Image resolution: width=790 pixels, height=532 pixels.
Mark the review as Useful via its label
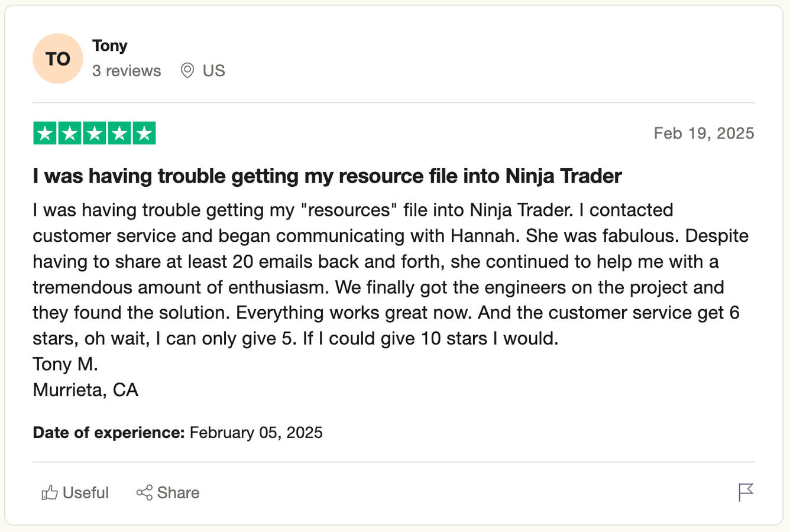86,492
